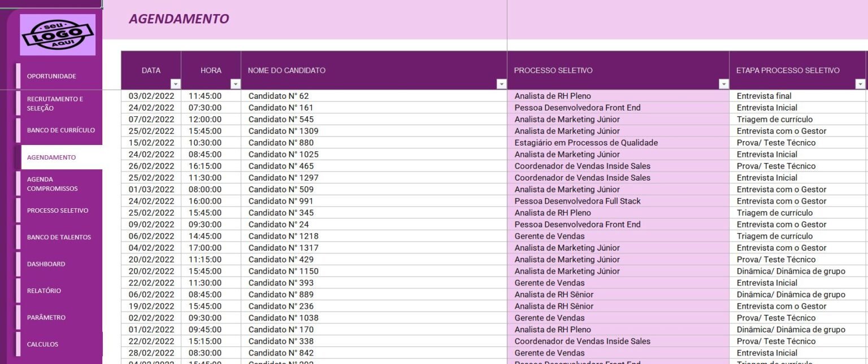Select the cell 'Candidato N° 62'

pyautogui.click(x=374, y=96)
